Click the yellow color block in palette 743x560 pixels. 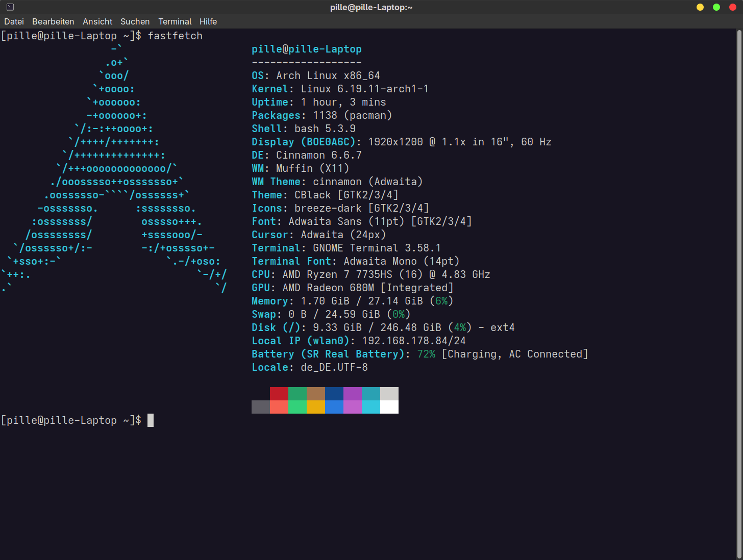[316, 407]
